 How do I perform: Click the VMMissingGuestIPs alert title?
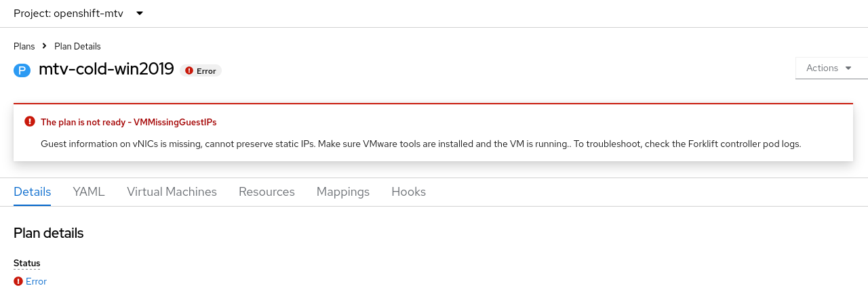tap(129, 122)
